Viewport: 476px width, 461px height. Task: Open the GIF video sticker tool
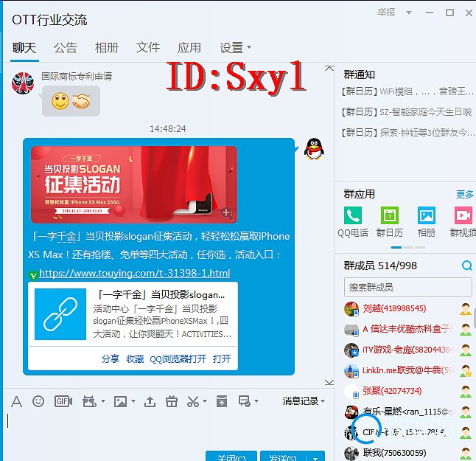pyautogui.click(x=63, y=401)
